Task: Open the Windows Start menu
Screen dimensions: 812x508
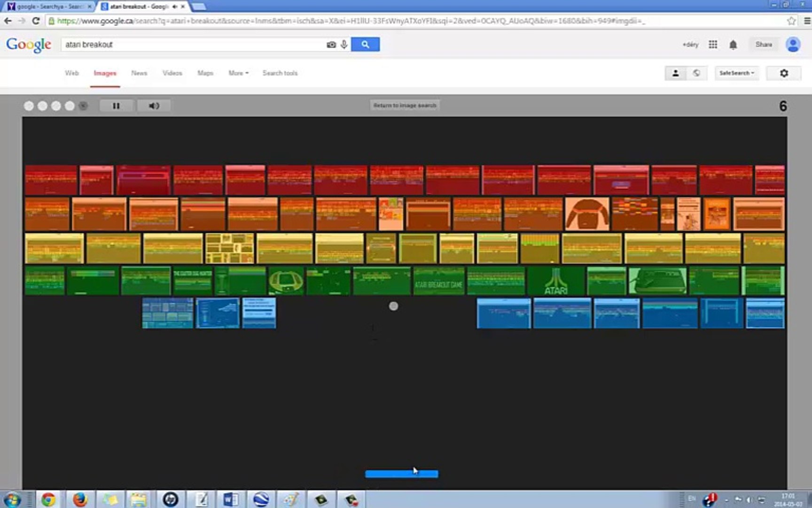Action: tap(12, 499)
